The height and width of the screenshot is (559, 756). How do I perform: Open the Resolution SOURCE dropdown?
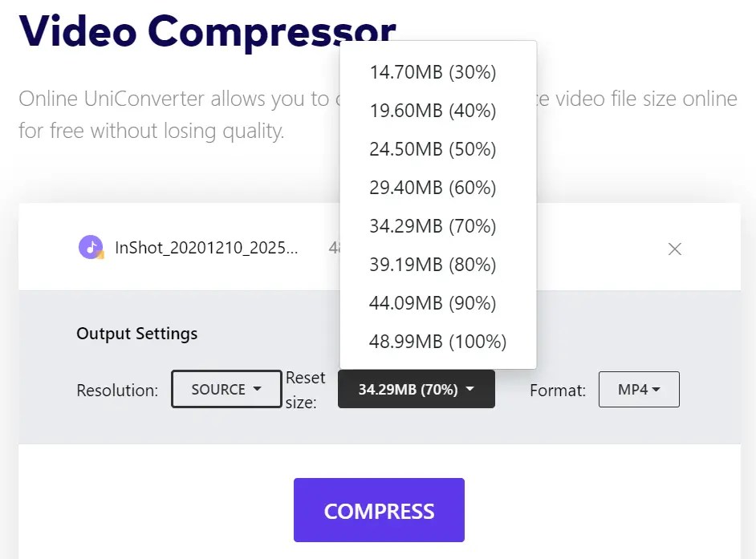coord(226,389)
